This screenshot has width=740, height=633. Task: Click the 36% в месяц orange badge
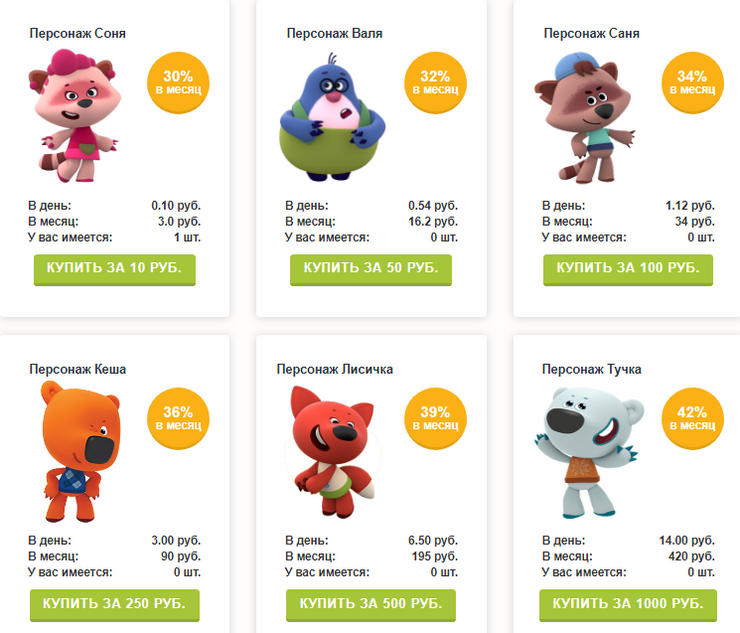tap(178, 419)
